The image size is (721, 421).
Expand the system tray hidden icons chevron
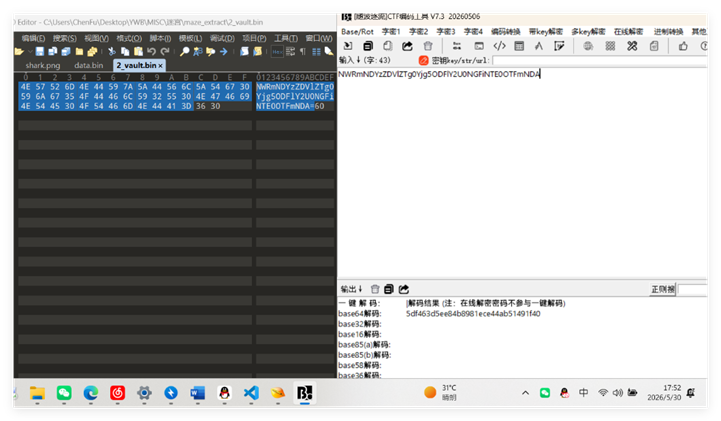pos(525,393)
